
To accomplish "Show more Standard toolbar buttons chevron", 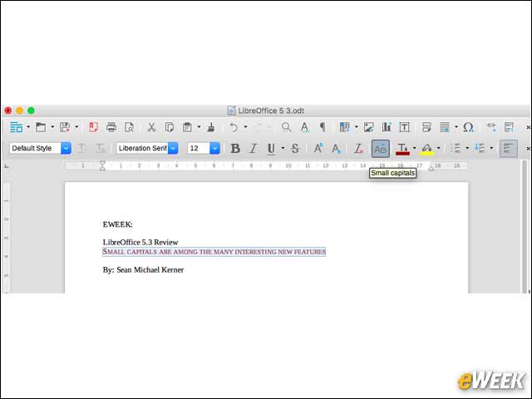I will click(x=529, y=127).
